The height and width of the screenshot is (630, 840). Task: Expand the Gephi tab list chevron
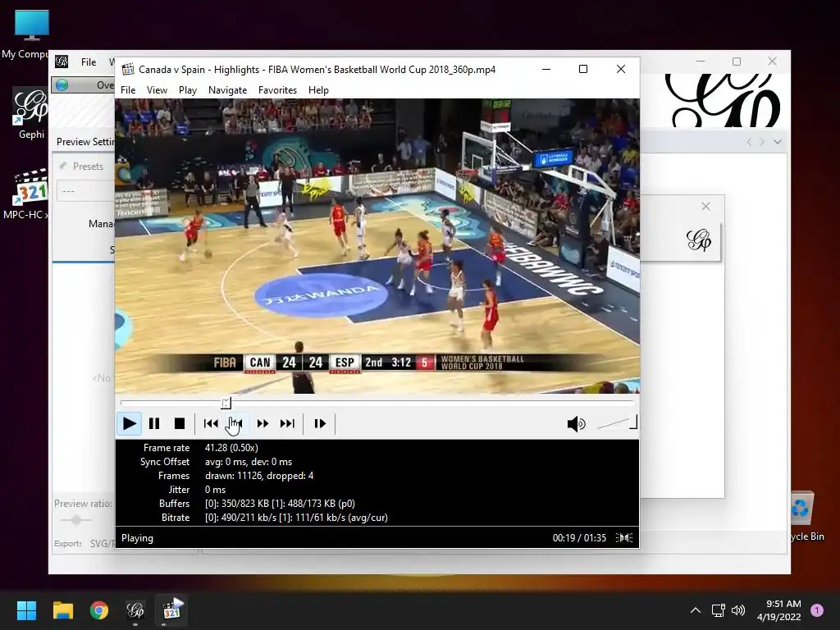point(778,142)
